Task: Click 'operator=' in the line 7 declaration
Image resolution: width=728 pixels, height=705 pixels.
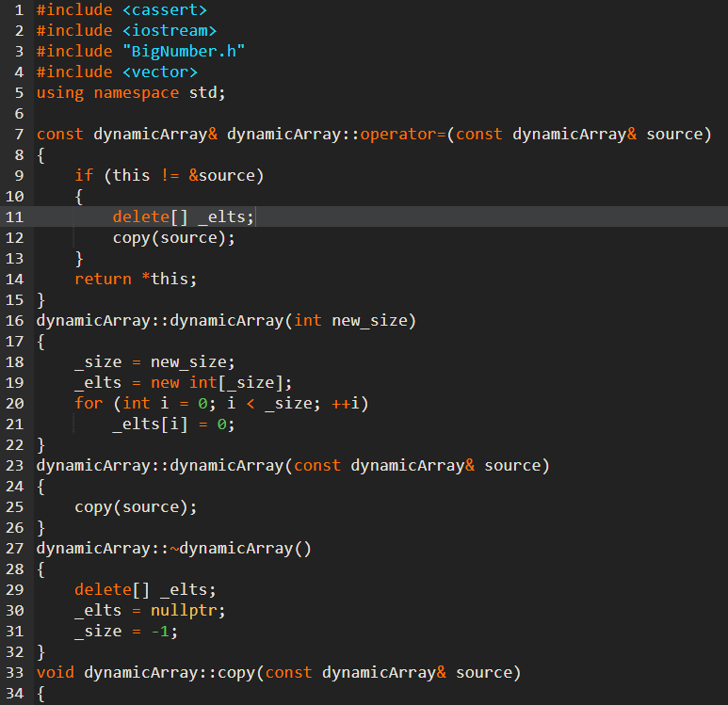Action: point(402,135)
